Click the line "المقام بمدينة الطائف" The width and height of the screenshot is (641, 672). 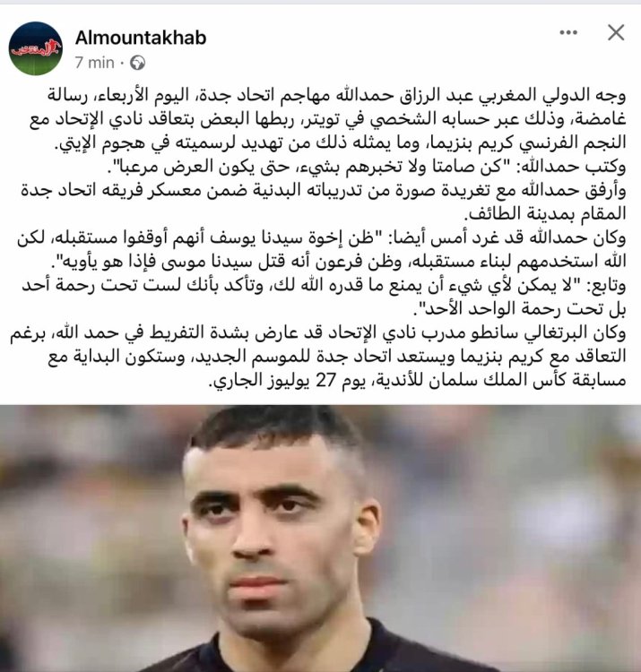point(546,214)
